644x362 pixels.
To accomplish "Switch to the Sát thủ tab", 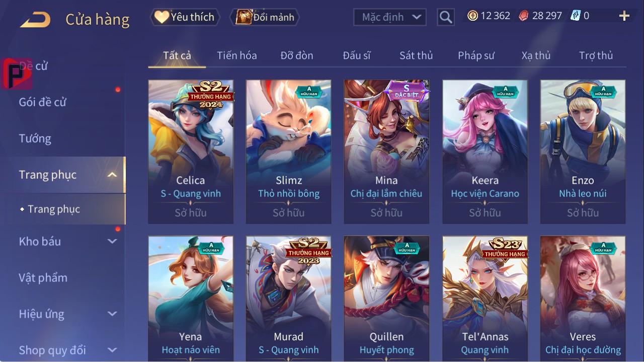I will point(416,55).
